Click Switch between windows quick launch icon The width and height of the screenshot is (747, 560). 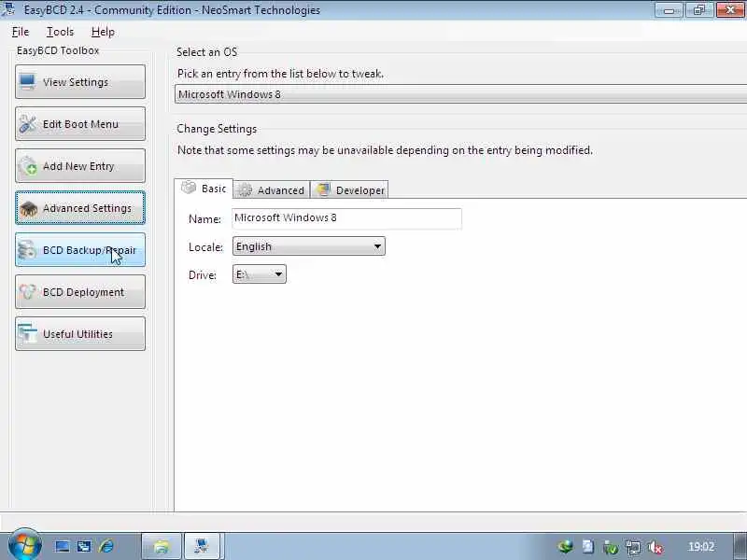point(84,546)
